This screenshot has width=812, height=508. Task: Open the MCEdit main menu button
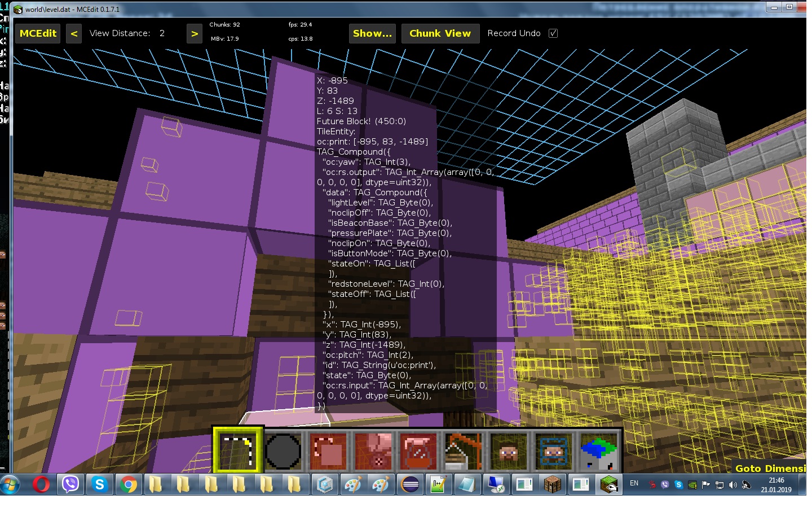(38, 33)
